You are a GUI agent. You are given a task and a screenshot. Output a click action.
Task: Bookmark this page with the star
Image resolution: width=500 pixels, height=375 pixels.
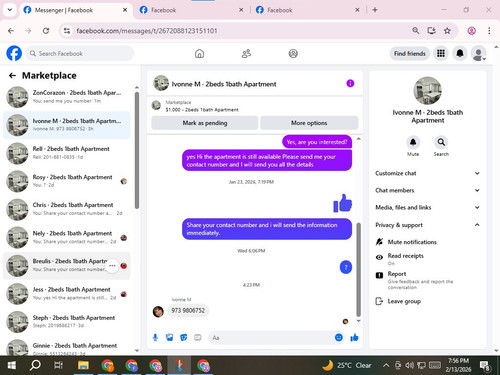[447, 31]
